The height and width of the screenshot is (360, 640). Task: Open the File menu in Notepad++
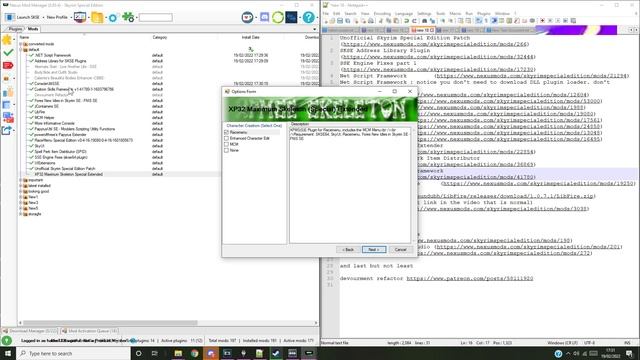click(x=325, y=13)
